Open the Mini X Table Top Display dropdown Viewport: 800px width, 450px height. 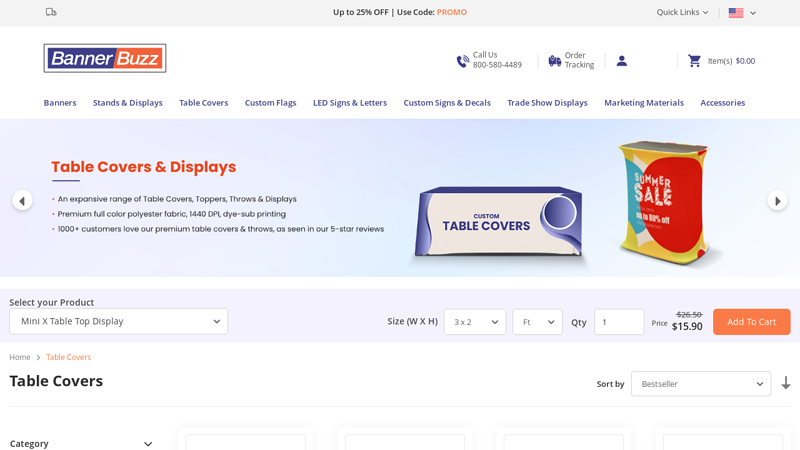[118, 321]
